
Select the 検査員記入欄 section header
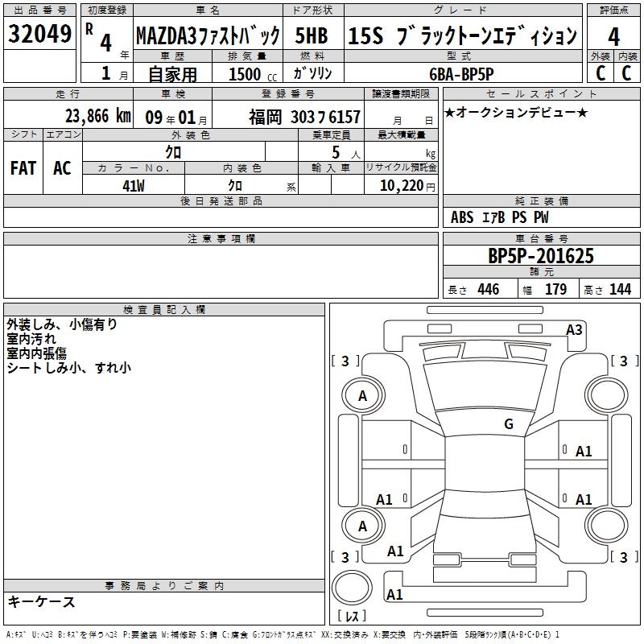tap(164, 310)
